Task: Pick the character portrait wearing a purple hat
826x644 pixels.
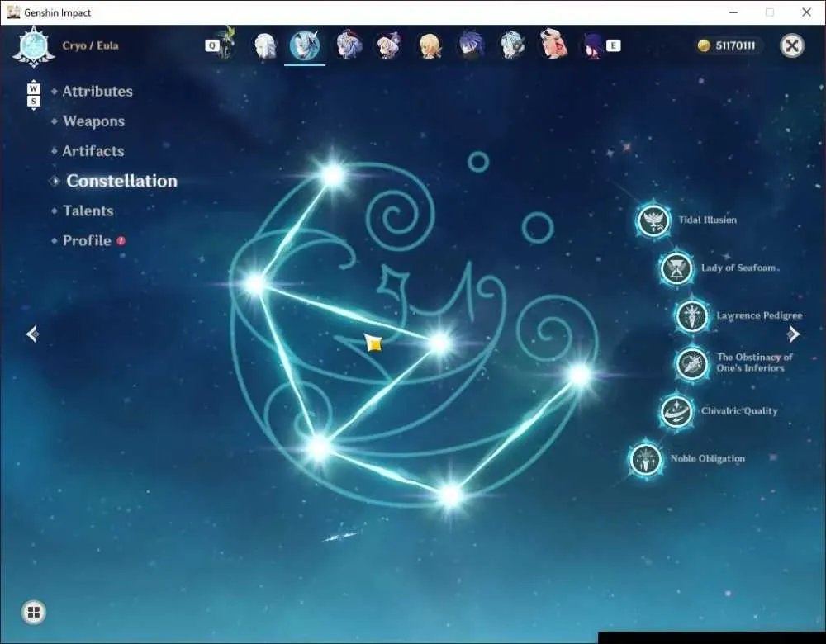Action: (389, 45)
